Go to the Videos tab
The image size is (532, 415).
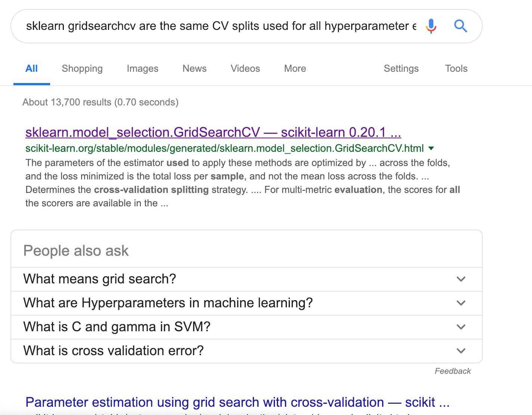coord(245,69)
